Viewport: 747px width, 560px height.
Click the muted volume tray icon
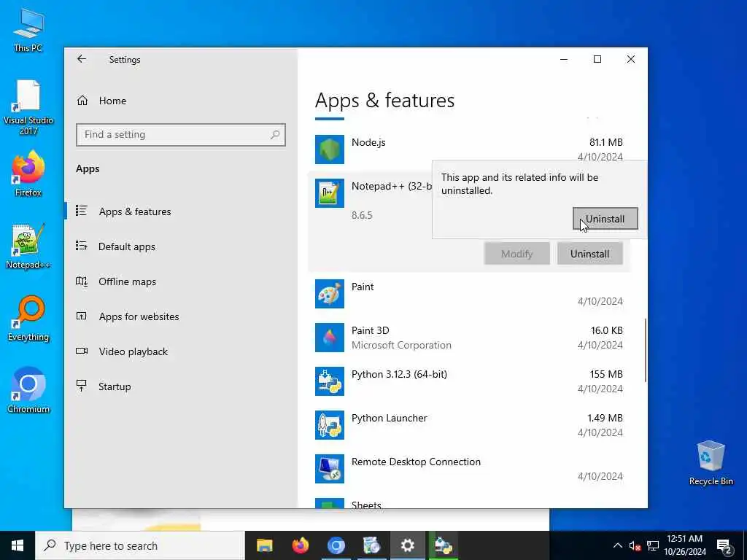[635, 545]
